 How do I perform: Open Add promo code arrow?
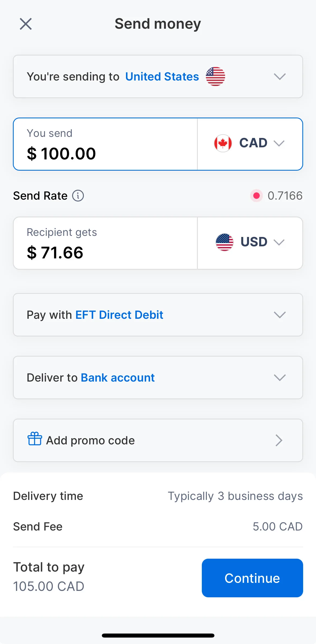(279, 440)
